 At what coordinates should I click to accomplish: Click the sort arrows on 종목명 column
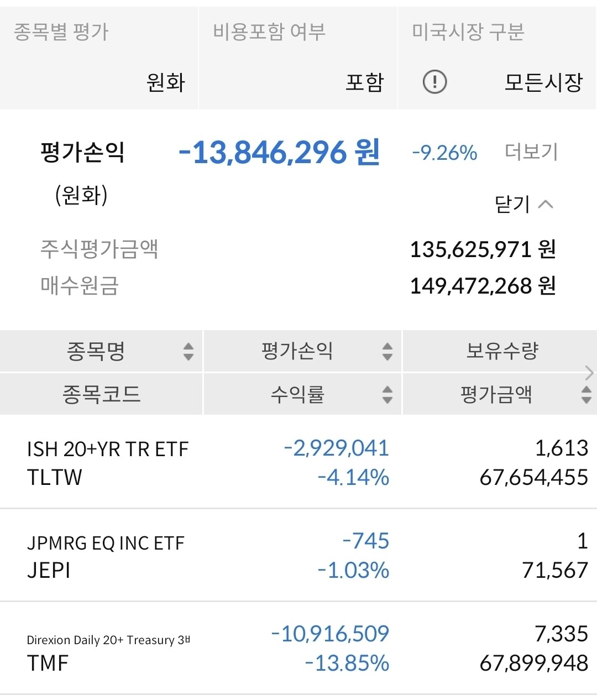coord(188,351)
